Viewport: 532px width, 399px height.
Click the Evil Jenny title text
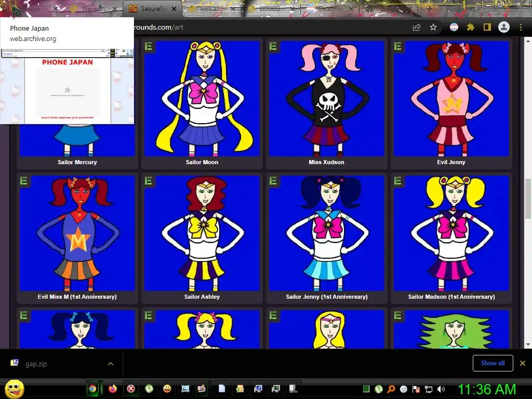[x=451, y=162]
